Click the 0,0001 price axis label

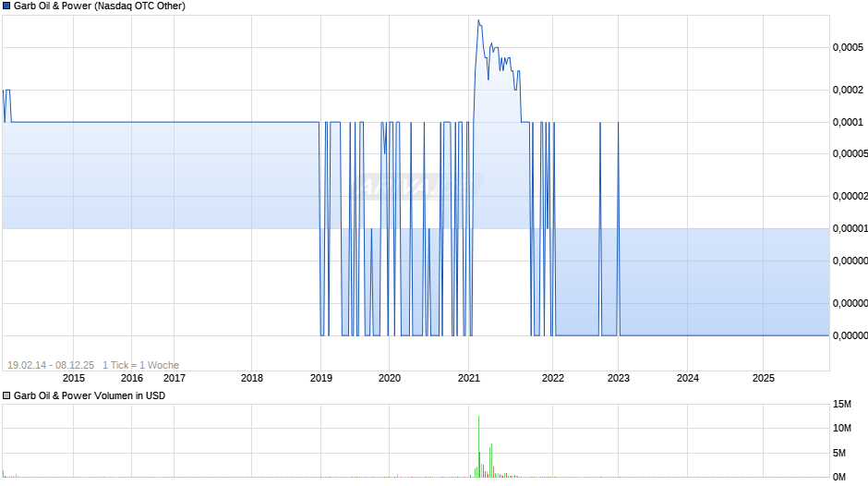pos(848,122)
